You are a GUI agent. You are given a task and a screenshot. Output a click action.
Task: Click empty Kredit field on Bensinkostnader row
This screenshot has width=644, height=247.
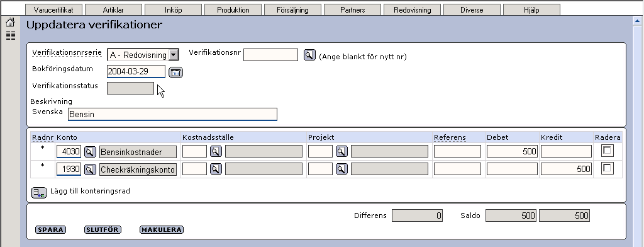click(566, 151)
